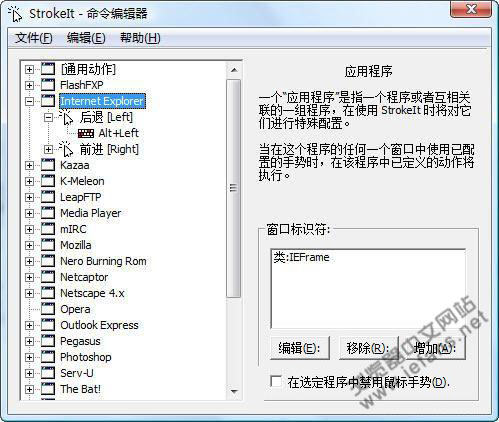Click the 移除(R): button
499x422 pixels.
click(x=368, y=348)
